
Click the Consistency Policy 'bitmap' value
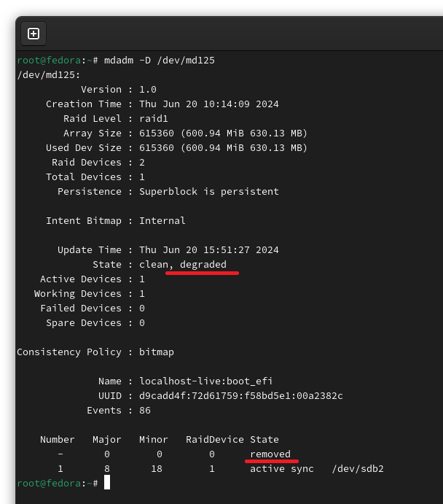pos(157,352)
